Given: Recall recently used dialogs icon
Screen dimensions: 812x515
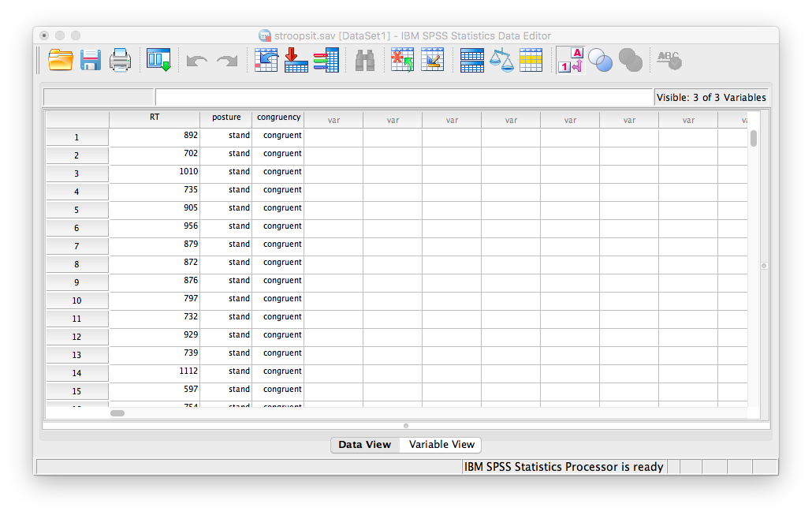Looking at the screenshot, I should tap(158, 60).
